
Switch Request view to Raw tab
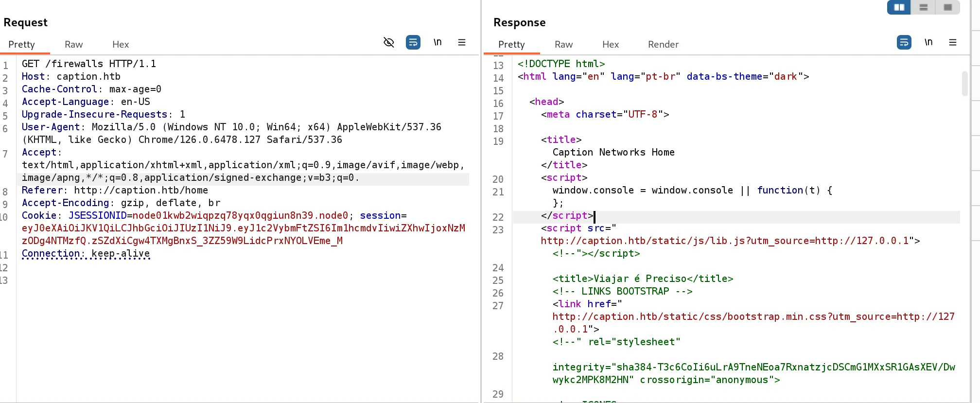pyautogui.click(x=74, y=44)
